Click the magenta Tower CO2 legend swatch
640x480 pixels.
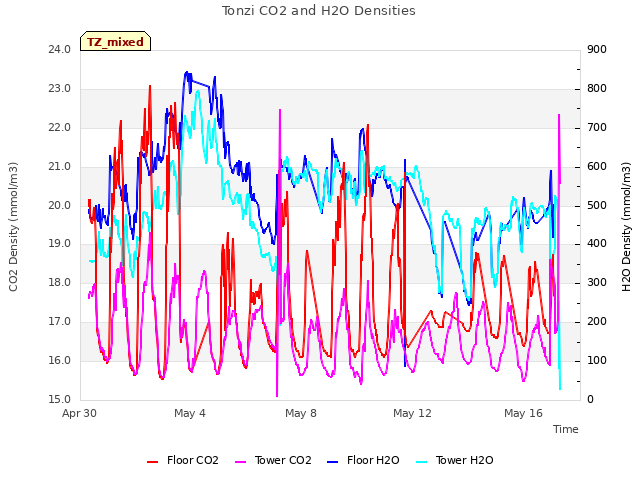point(241,462)
